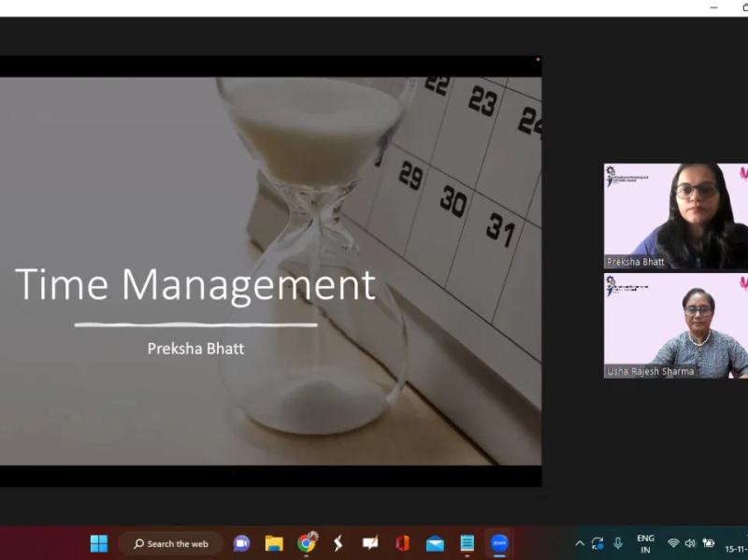Viewport: 748px width, 560px height.
Task: Open the Mail app icon
Action: pyautogui.click(x=435, y=543)
